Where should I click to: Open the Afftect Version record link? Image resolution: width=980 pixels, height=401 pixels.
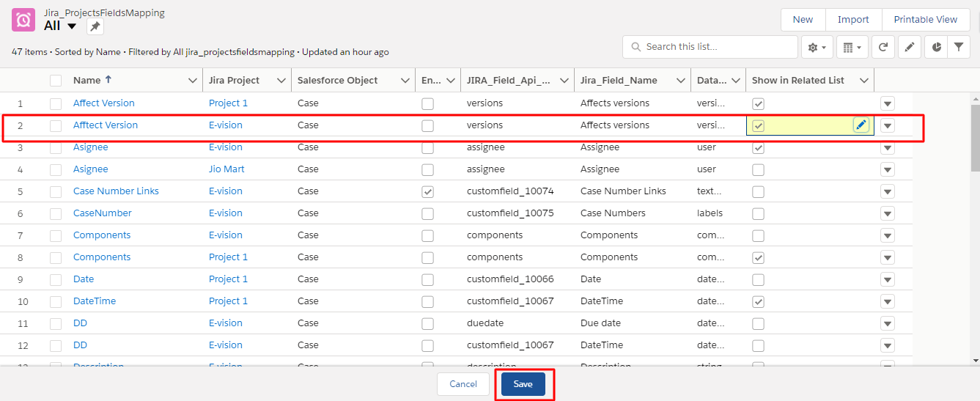(x=106, y=125)
